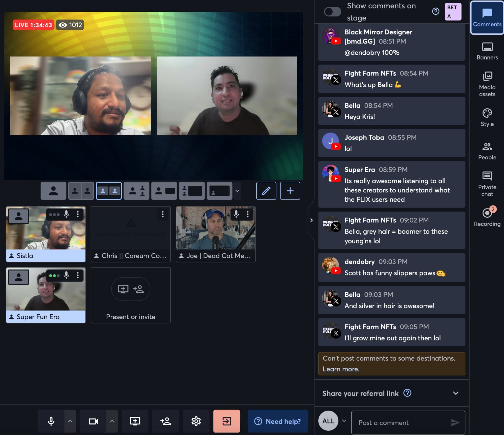Mute Sistla's microphone on their tile
The height and width of the screenshot is (435, 504).
(x=66, y=215)
